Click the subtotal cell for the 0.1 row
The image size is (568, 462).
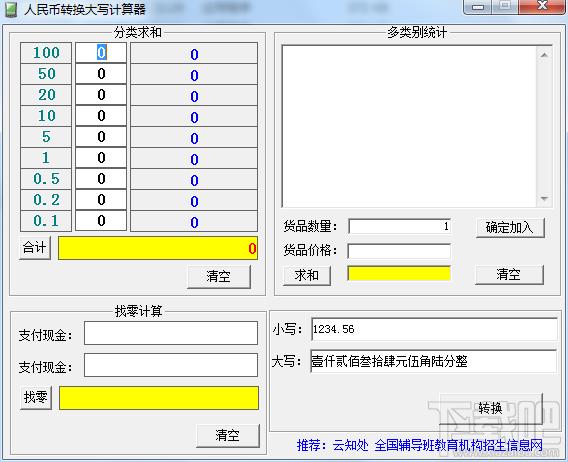[194, 221]
